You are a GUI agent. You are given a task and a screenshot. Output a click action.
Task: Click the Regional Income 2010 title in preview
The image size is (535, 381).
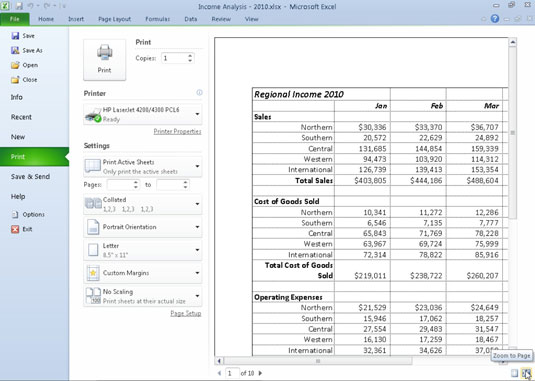299,94
